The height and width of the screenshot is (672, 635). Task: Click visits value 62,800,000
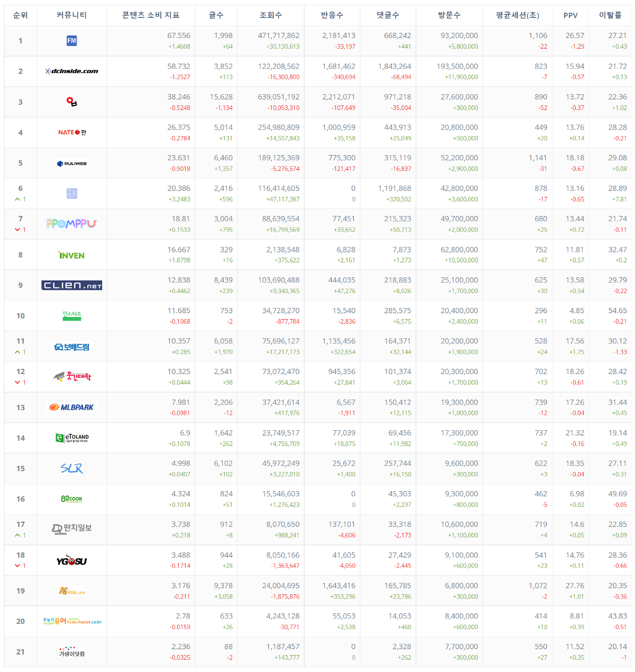(459, 250)
